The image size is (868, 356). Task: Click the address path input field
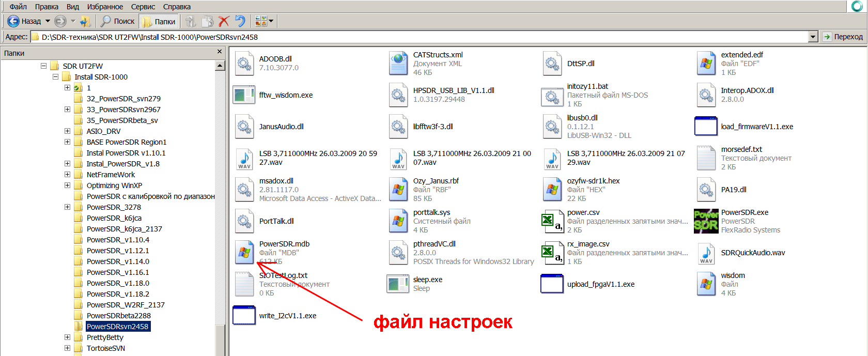[419, 37]
